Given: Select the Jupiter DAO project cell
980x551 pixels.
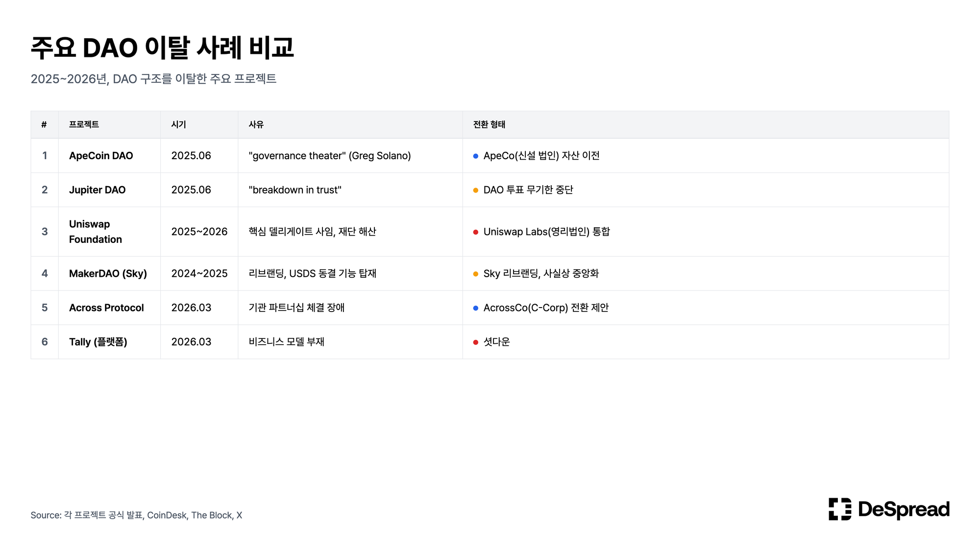Looking at the screenshot, I should pos(97,190).
